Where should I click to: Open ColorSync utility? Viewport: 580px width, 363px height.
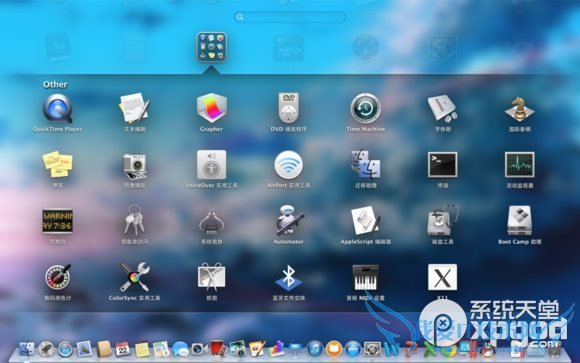[134, 277]
